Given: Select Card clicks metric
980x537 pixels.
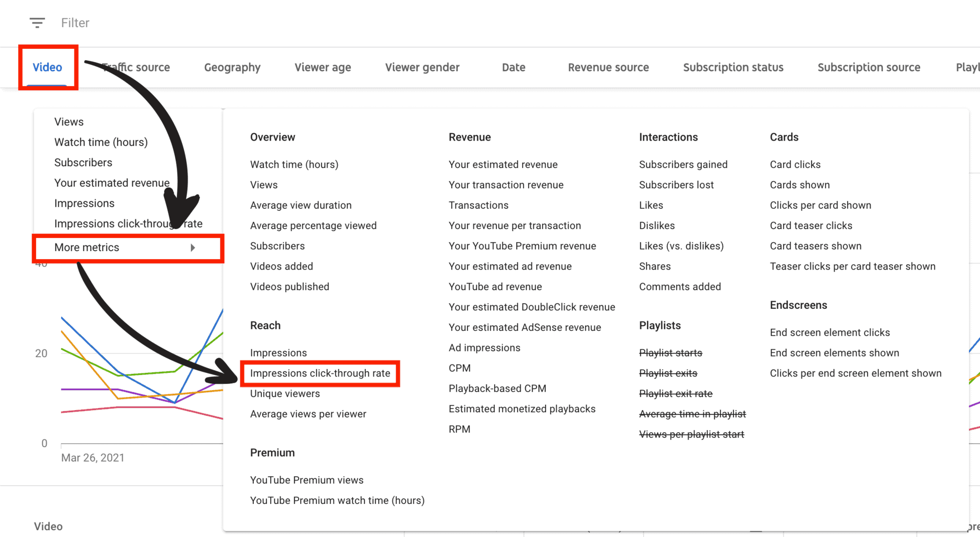Looking at the screenshot, I should click(795, 165).
